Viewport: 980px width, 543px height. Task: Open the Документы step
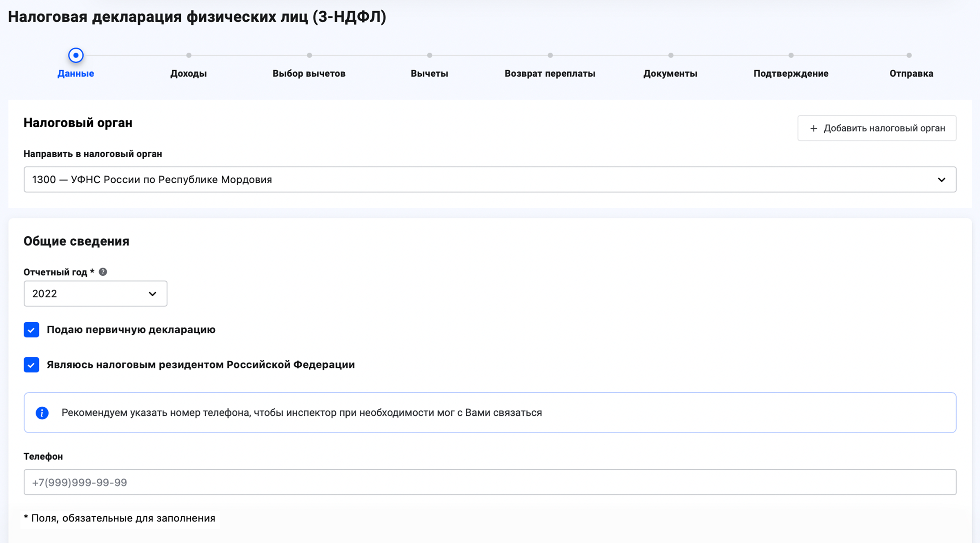[x=670, y=73]
